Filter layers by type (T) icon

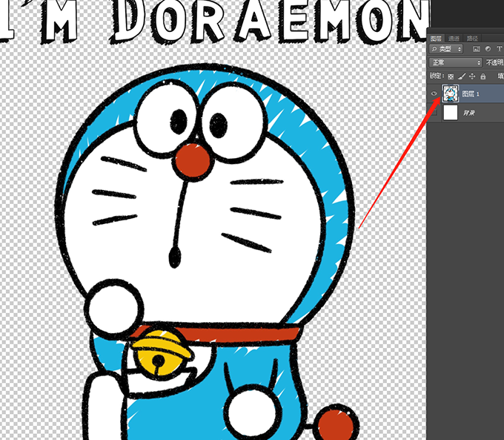[x=499, y=49]
